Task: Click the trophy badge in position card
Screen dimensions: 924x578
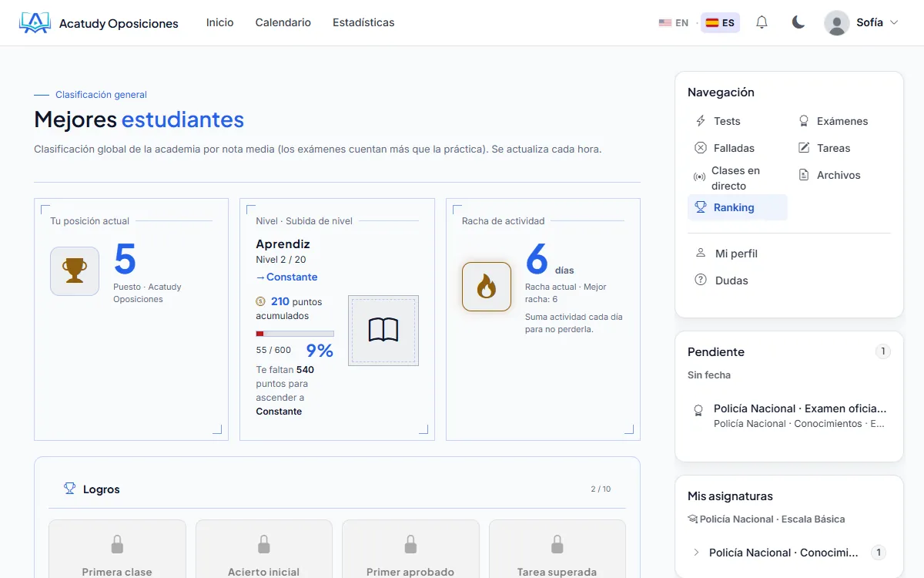Action: click(x=75, y=271)
